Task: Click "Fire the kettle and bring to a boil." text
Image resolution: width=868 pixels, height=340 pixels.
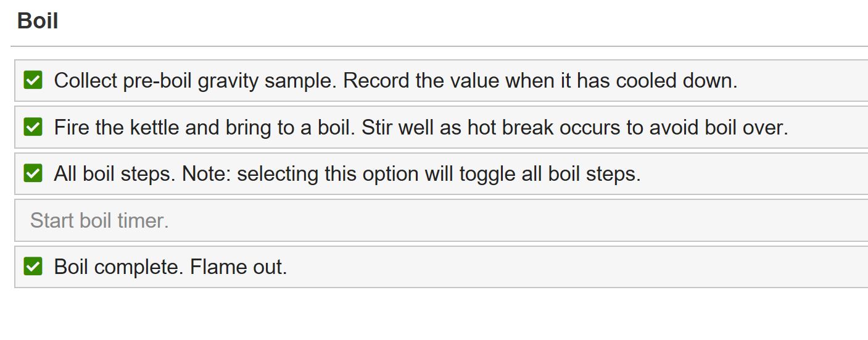Action: click(x=205, y=128)
